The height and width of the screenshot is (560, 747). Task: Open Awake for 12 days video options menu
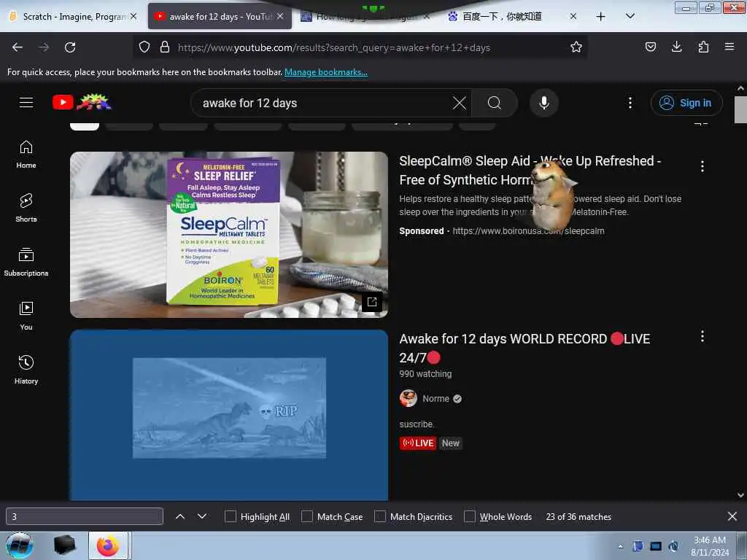click(x=703, y=337)
